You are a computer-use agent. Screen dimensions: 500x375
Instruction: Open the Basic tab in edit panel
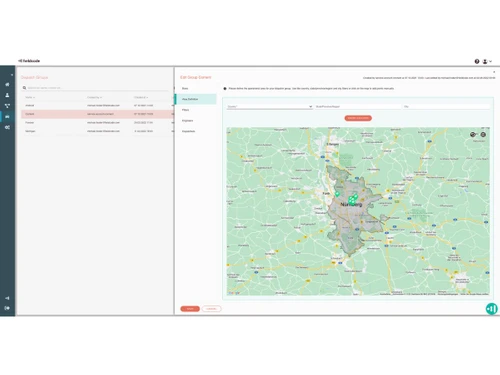[x=196, y=88]
